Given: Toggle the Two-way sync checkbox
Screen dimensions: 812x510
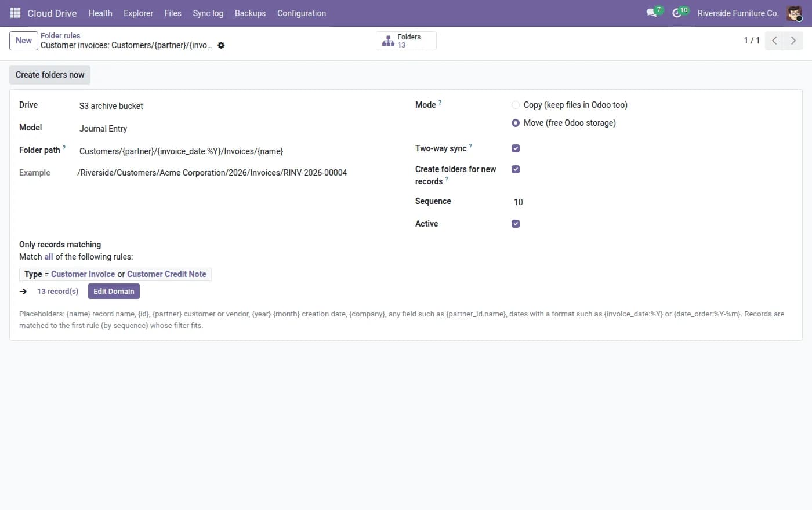Looking at the screenshot, I should [516, 148].
